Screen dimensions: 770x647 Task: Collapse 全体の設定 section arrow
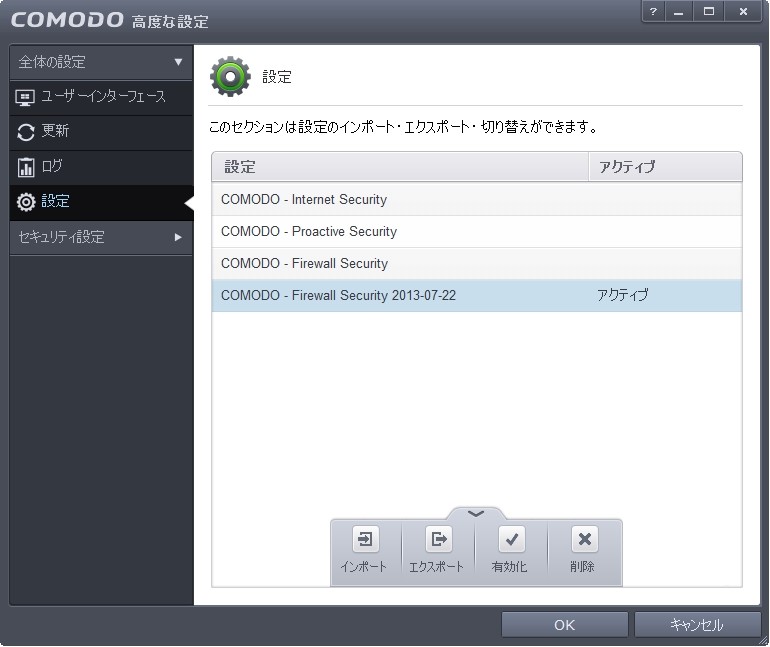[178, 62]
